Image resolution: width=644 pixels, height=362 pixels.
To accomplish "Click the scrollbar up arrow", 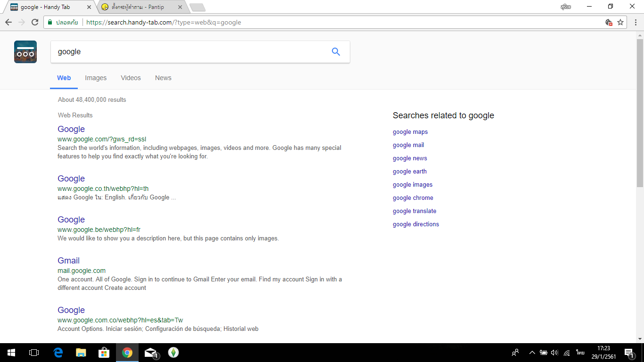I will [640, 35].
